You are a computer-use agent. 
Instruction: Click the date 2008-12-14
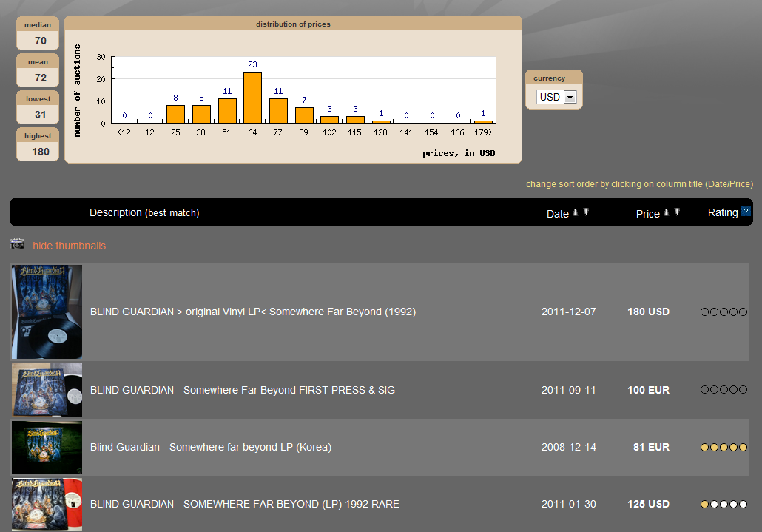tap(569, 447)
